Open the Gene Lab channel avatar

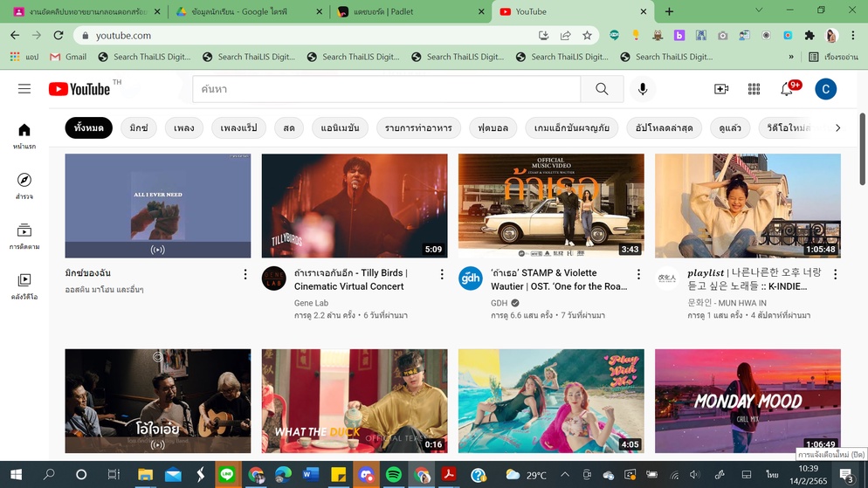click(x=274, y=278)
